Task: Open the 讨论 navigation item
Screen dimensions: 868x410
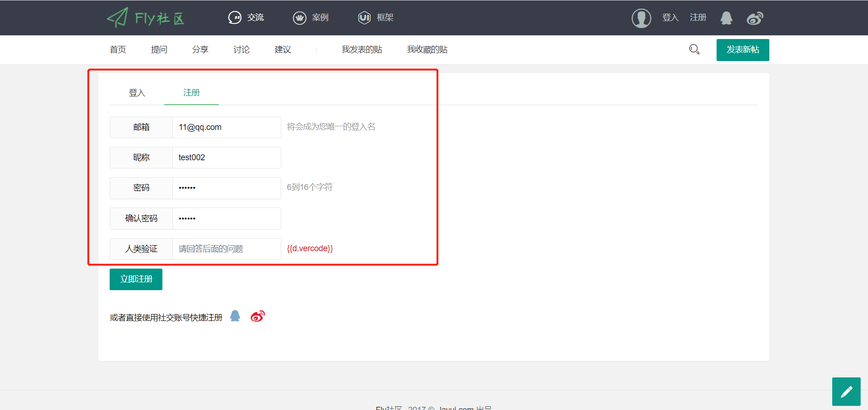Action: click(242, 50)
